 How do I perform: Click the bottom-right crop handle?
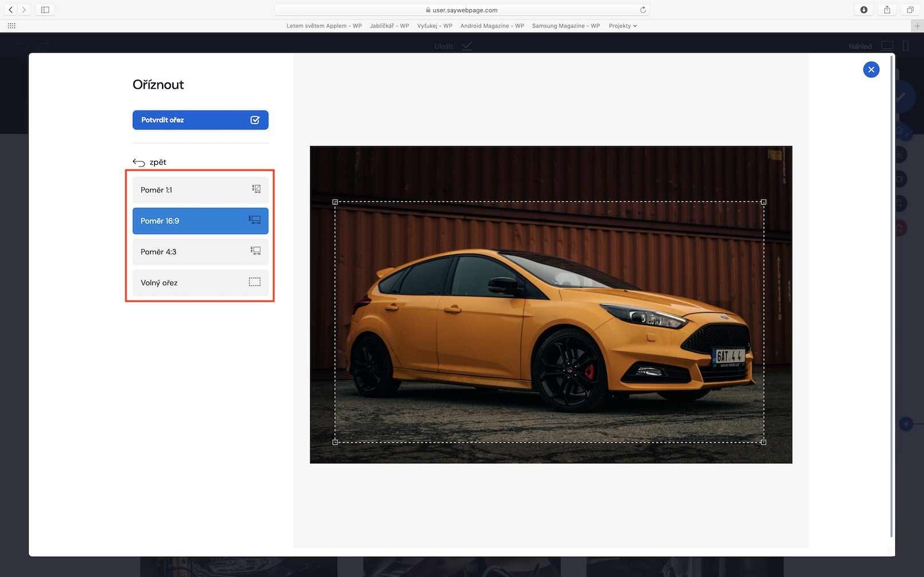tap(764, 442)
